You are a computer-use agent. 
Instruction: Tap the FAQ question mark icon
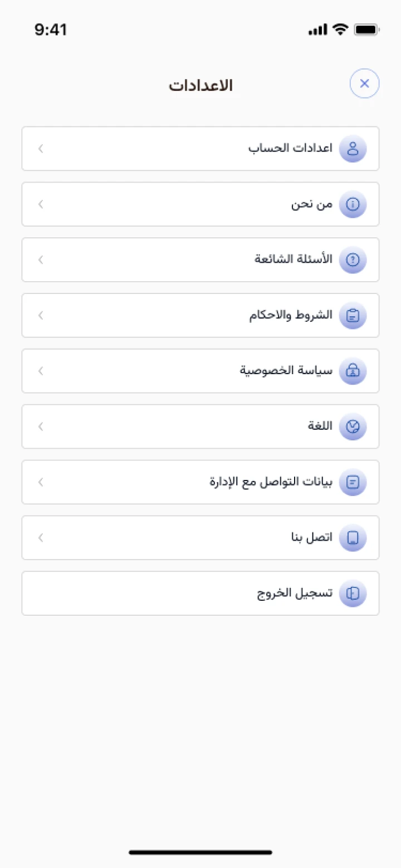[x=353, y=260]
